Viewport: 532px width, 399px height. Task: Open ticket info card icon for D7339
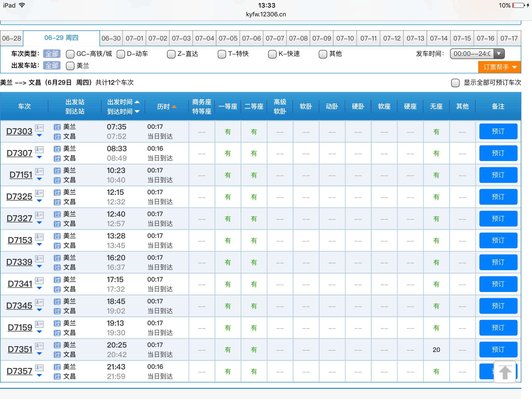click(39, 258)
